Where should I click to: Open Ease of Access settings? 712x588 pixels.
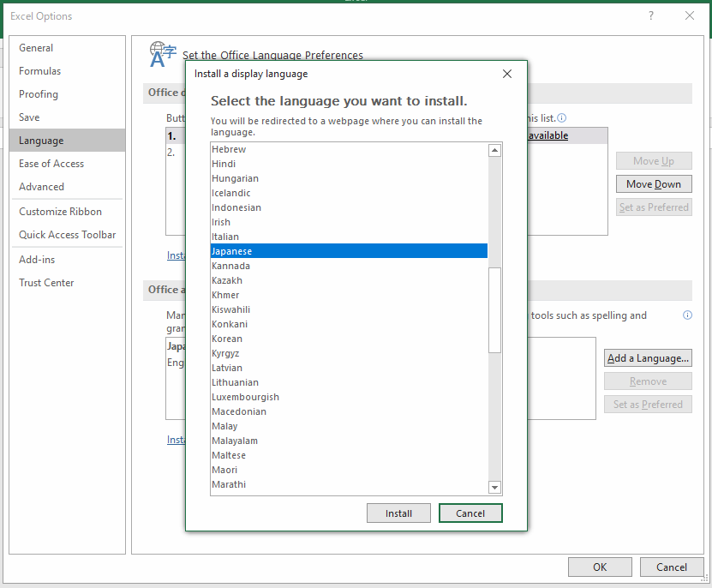pos(67,164)
